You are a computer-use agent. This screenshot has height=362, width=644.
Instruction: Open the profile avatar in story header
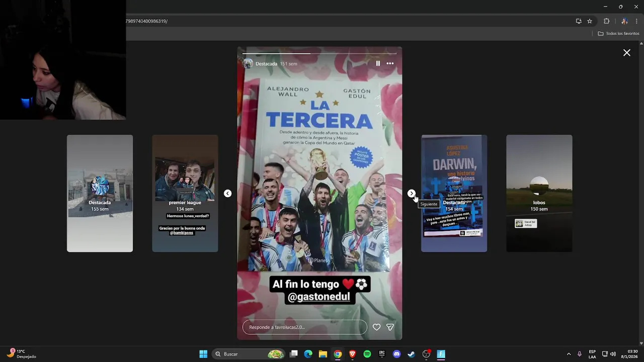point(248,63)
